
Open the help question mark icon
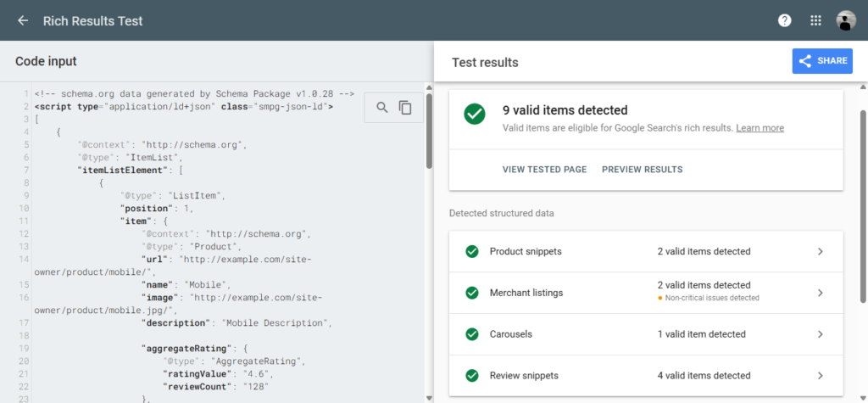[785, 20]
